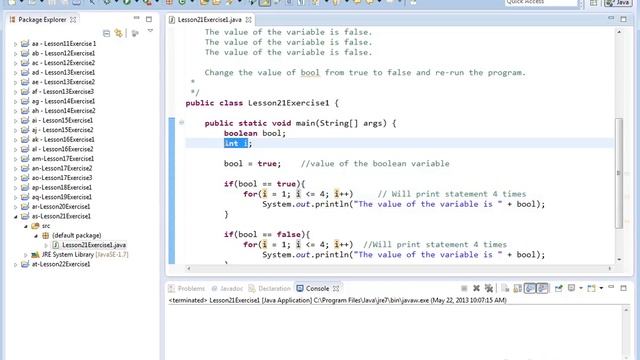Maximize the Console view
Image resolution: width=640 pixels, height=360 pixels.
coord(623,288)
